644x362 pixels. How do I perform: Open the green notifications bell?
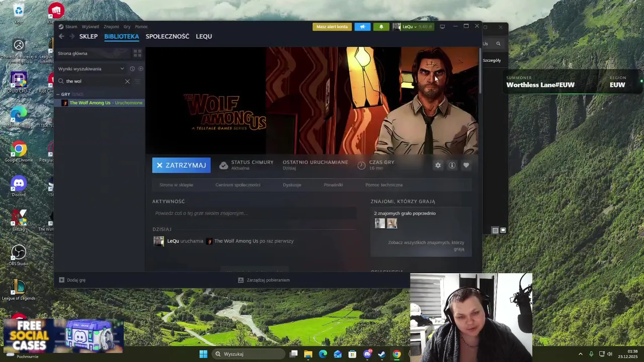381,27
